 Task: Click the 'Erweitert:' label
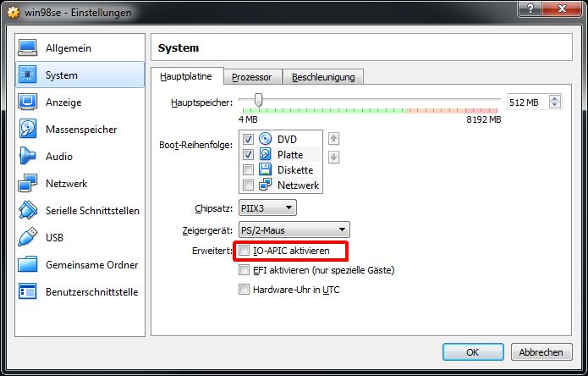click(x=212, y=251)
